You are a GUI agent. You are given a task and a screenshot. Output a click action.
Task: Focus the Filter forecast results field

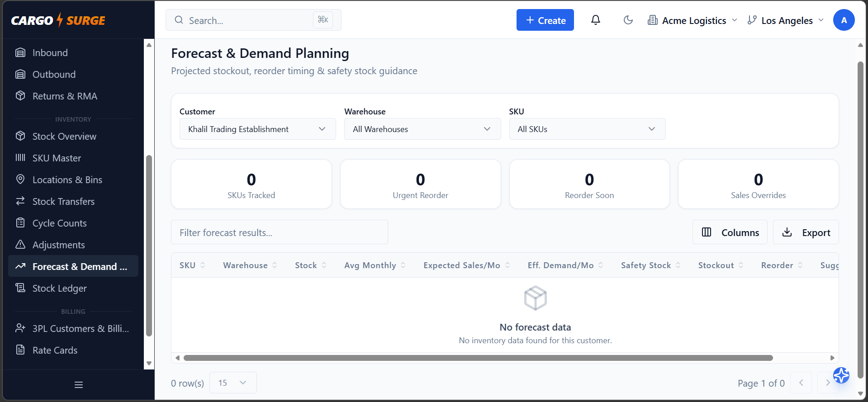280,232
